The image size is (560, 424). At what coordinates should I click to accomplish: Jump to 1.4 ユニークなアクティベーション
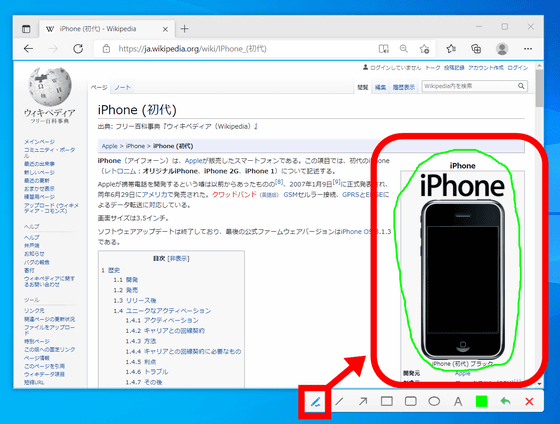pos(162,311)
